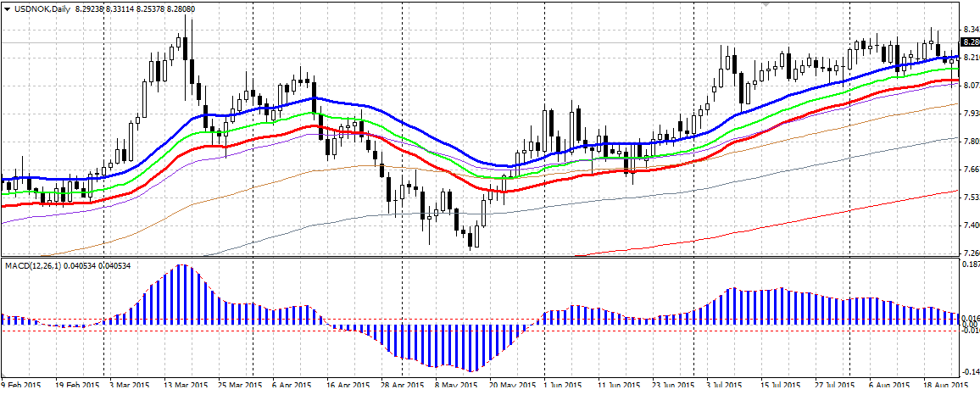Click the -0.14 MACD scale label

[970, 371]
